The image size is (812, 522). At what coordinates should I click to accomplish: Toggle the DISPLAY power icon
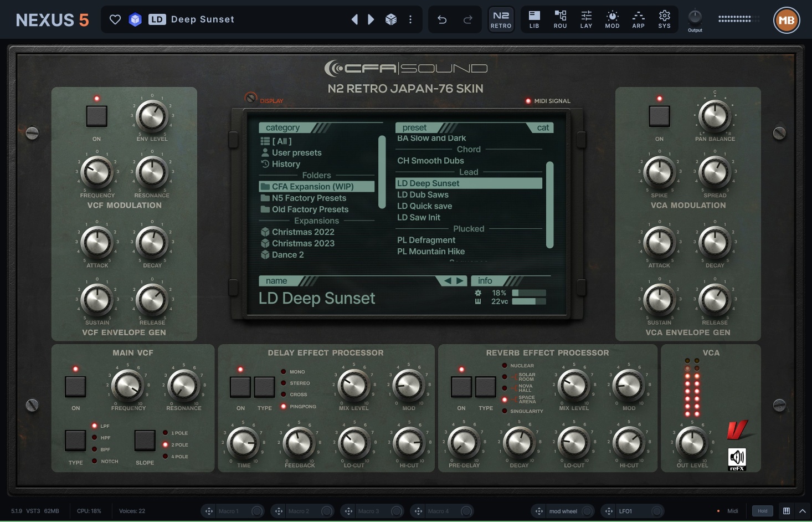251,99
